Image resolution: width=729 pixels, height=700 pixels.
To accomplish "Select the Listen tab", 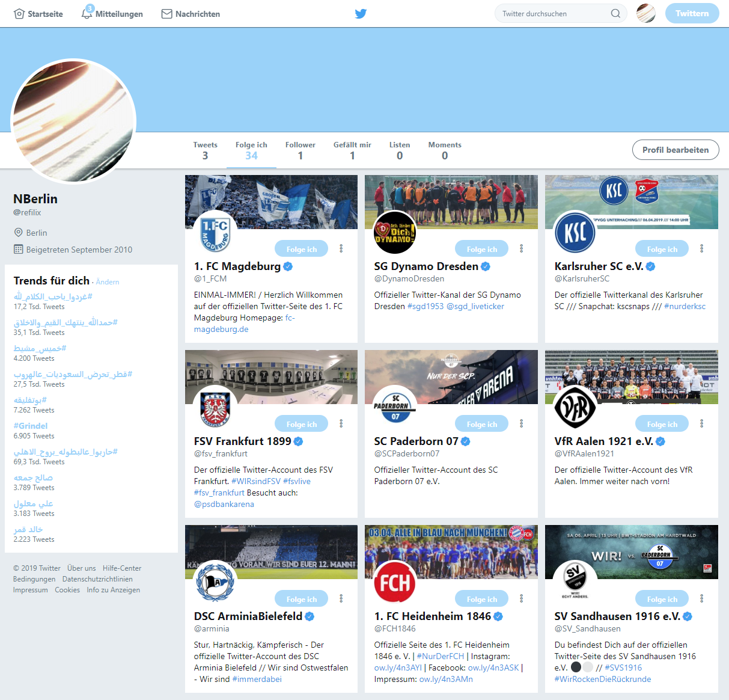I will point(400,150).
